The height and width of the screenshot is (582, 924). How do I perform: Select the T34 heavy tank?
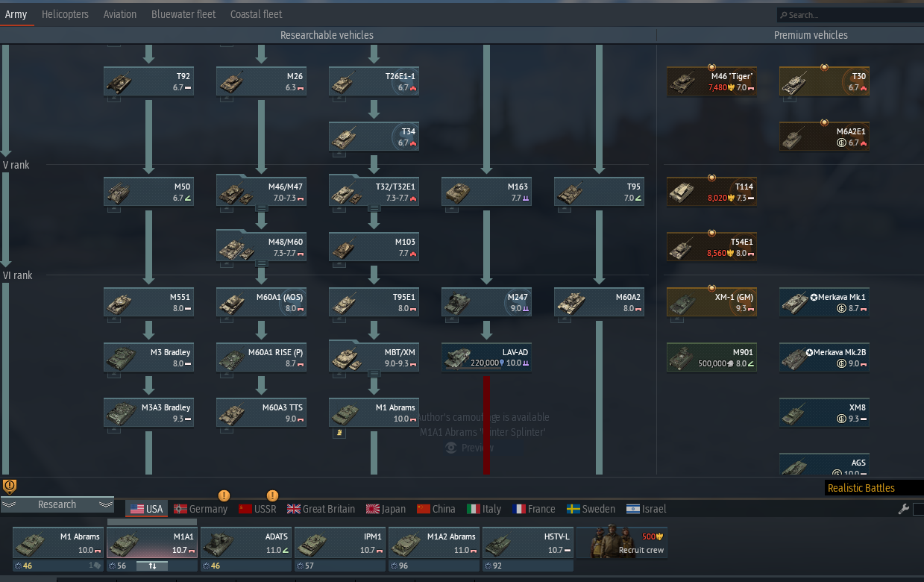(x=374, y=137)
